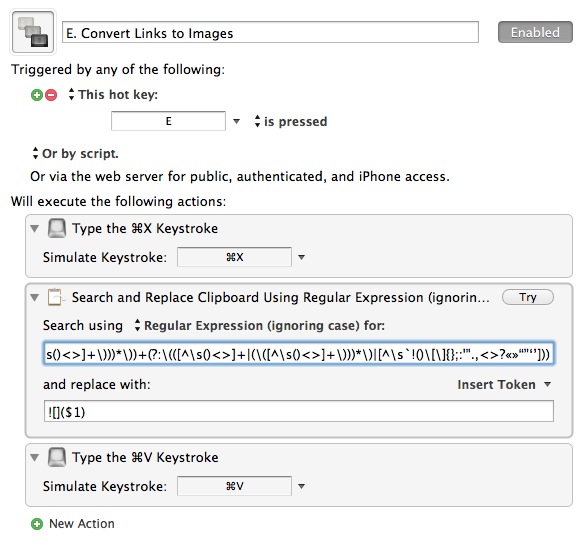Viewport: 586px width, 548px height.
Task: Click the ⌘X keystroke action keyboard icon
Action: click(x=57, y=228)
